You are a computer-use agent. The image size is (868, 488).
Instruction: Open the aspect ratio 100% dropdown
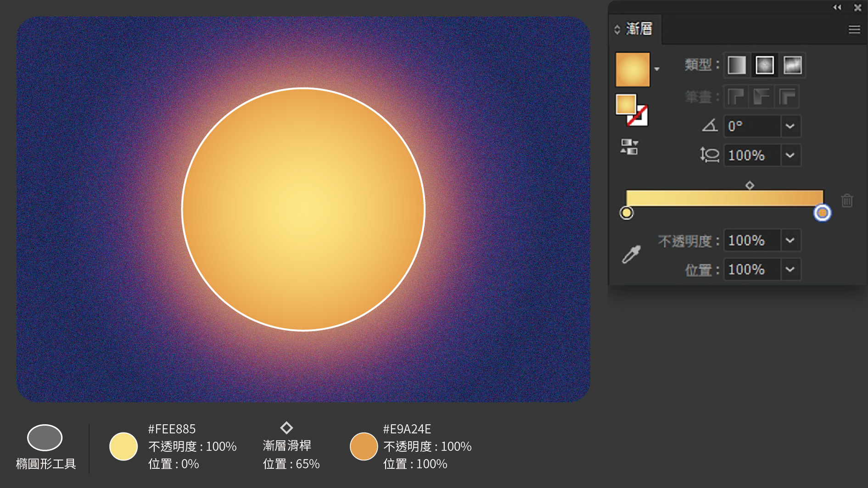(x=790, y=155)
